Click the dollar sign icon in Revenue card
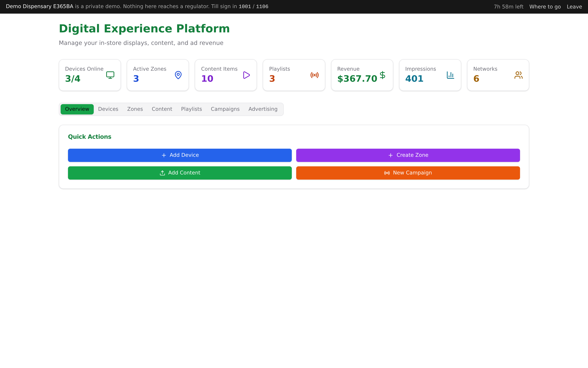The height and width of the screenshot is (368, 588). [x=382, y=75]
